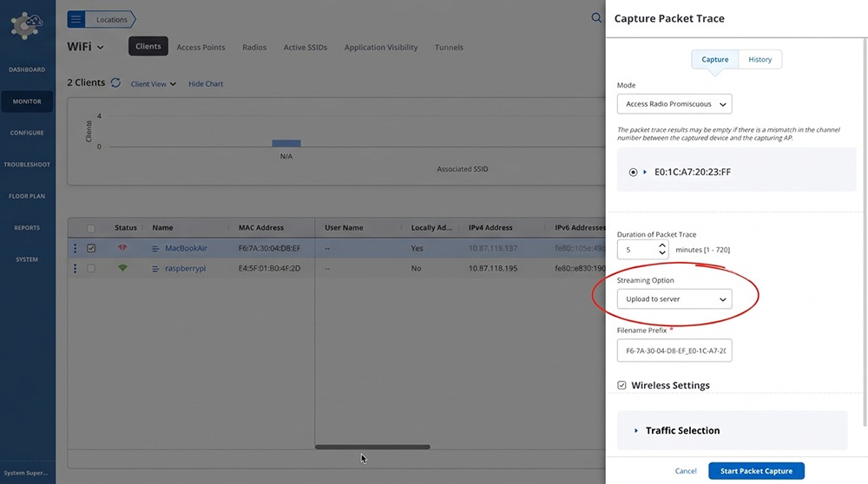Click the N/A bar in the clients chart
868x484 pixels.
click(x=286, y=143)
